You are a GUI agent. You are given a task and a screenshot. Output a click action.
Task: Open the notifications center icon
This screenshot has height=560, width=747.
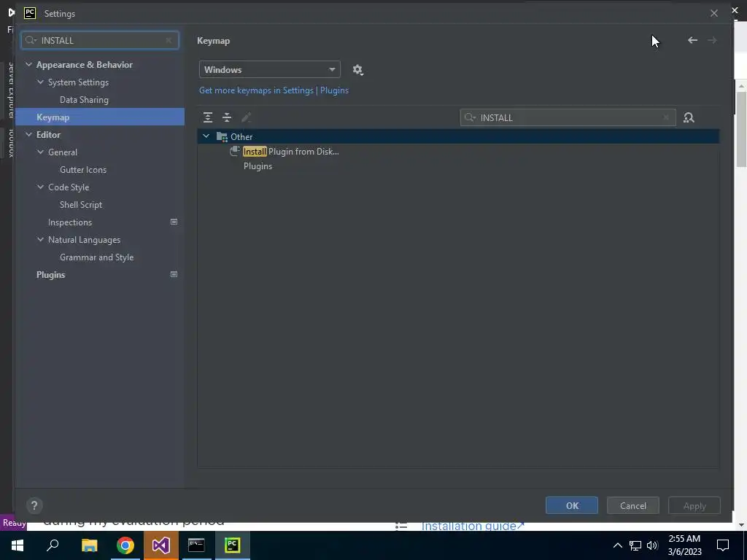click(x=723, y=545)
